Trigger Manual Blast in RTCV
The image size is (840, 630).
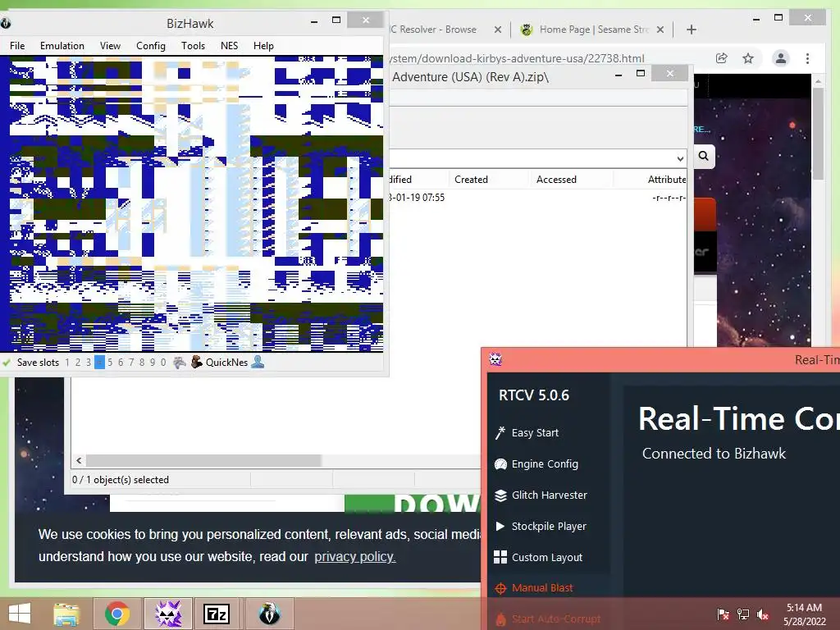[x=533, y=587]
